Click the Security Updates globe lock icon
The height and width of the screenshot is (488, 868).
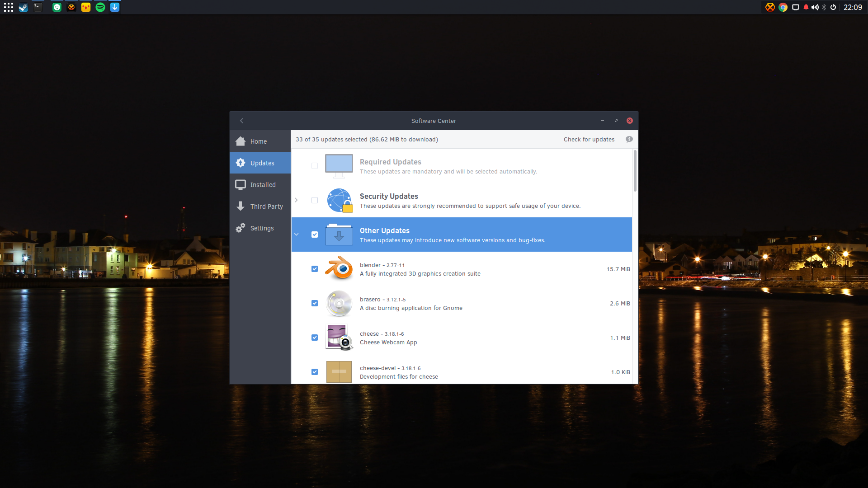(340, 200)
